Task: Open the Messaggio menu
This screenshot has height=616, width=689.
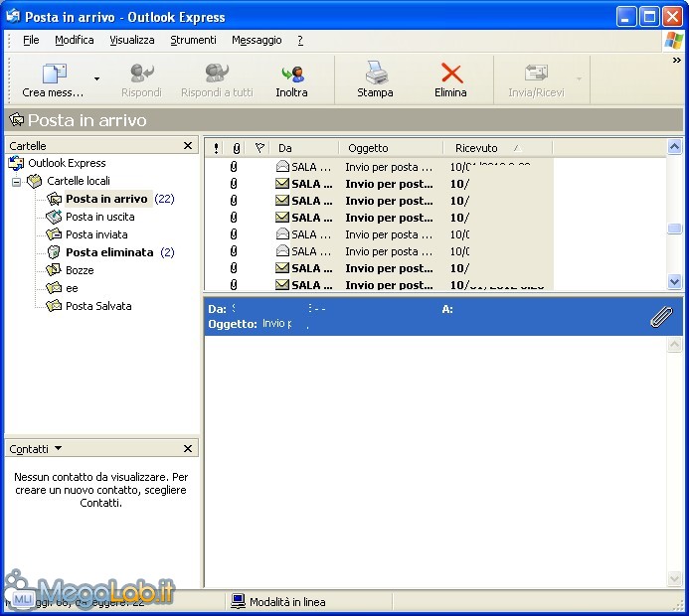Action: 257,40
